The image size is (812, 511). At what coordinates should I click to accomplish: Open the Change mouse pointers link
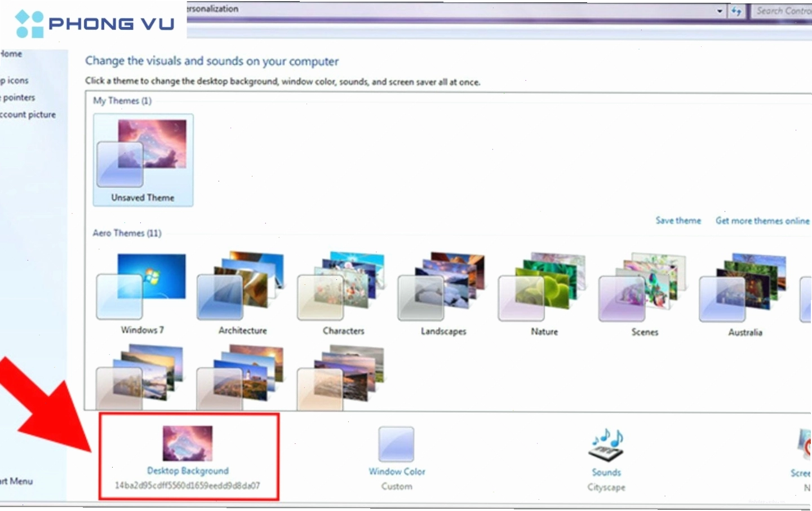(x=18, y=98)
